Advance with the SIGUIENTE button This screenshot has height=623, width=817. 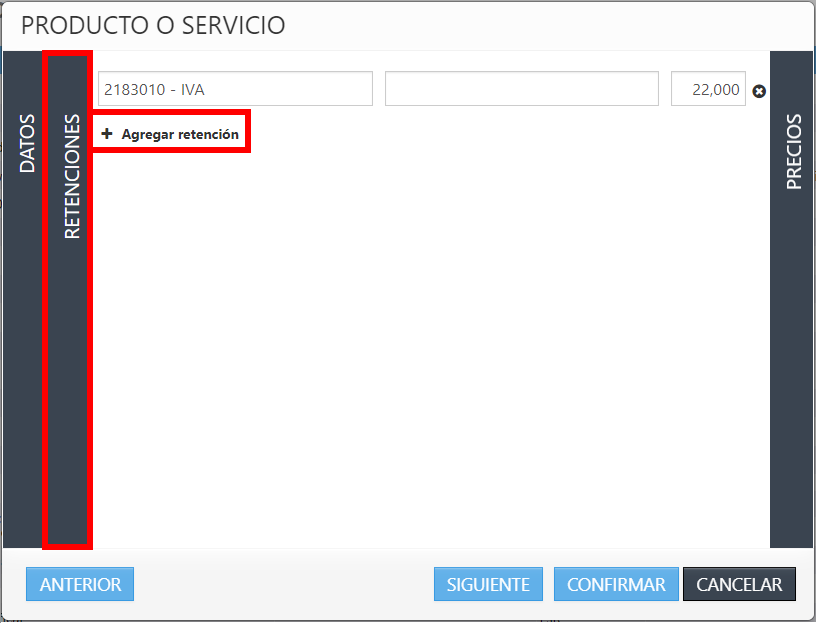[x=488, y=584]
